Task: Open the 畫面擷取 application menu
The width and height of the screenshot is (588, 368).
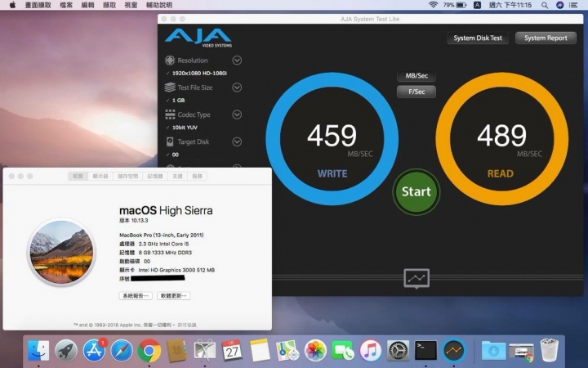Action: click(38, 5)
